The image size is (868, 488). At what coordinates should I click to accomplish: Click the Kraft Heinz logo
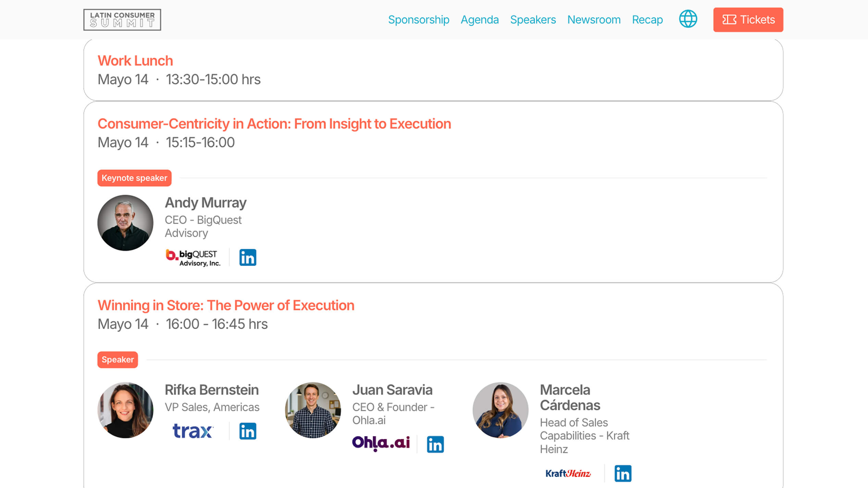tap(568, 474)
